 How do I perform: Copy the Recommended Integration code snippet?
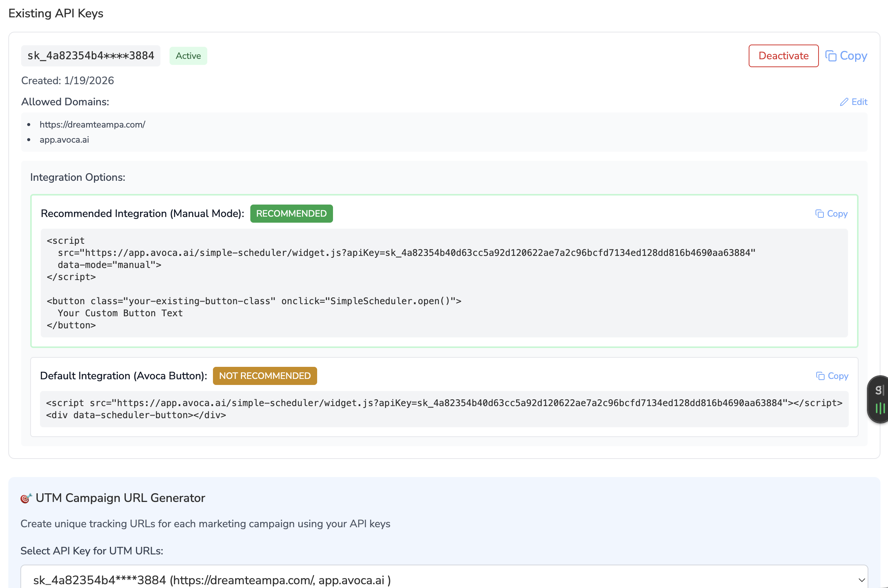[831, 214]
